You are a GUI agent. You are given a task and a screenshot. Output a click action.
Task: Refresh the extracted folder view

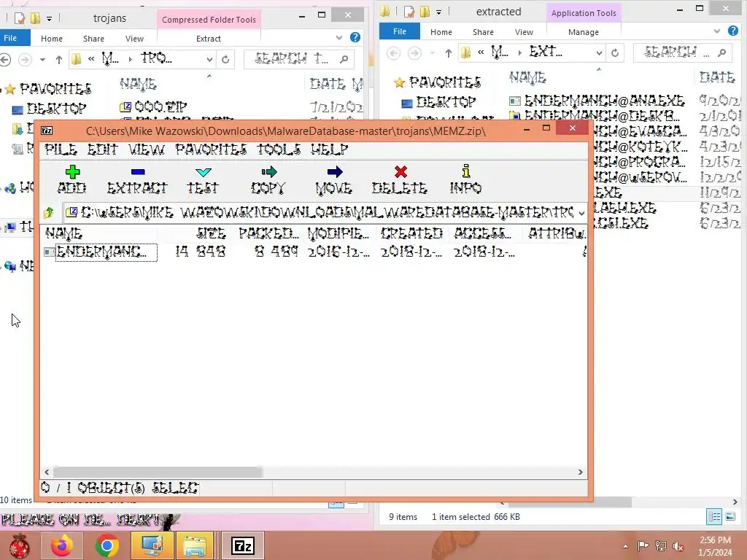coord(615,52)
